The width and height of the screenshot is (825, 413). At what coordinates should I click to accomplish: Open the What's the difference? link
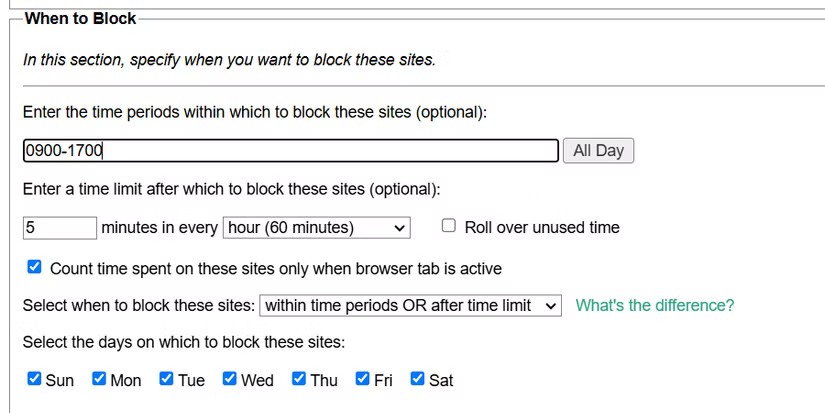pyautogui.click(x=654, y=305)
